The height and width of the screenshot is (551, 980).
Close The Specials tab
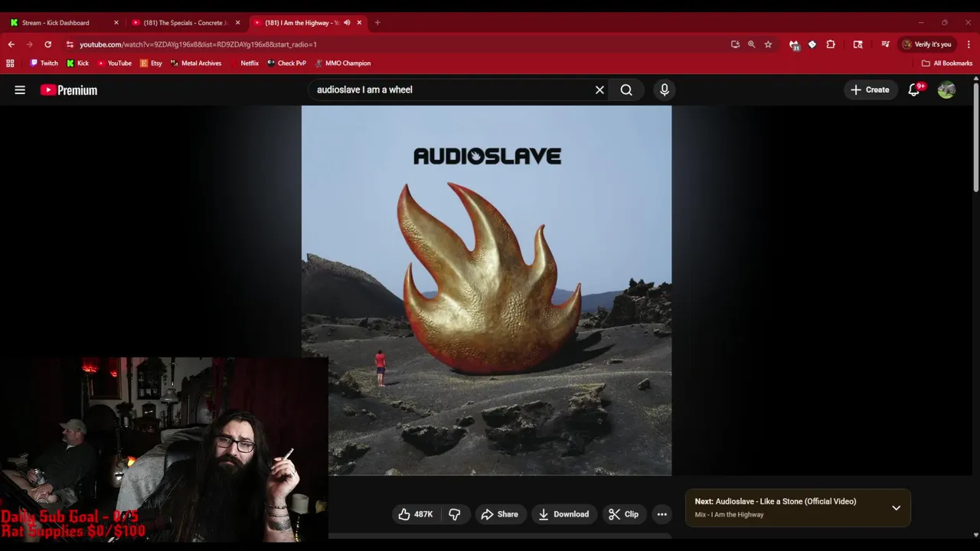pos(237,23)
